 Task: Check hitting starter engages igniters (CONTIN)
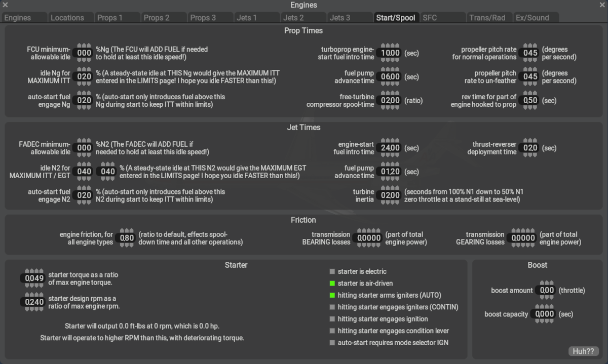332,307
